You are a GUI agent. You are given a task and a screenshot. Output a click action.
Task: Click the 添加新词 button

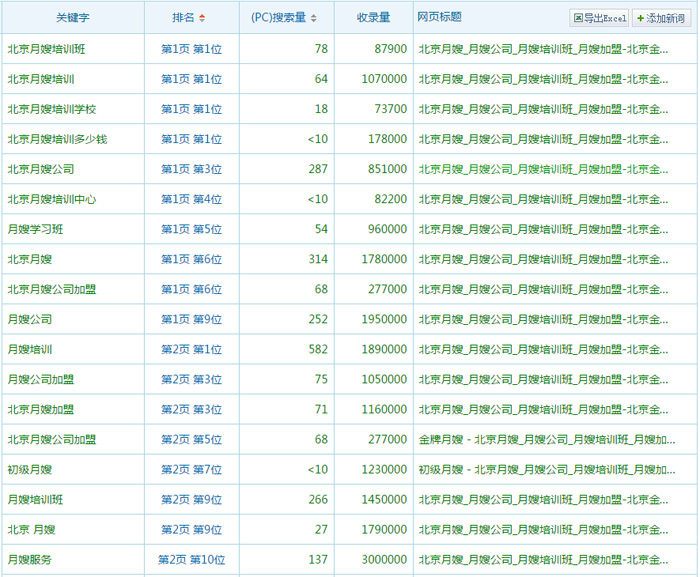click(660, 18)
